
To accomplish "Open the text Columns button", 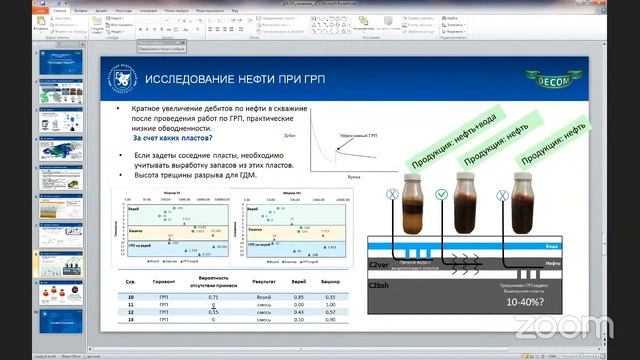I will pyautogui.click(x=241, y=29).
